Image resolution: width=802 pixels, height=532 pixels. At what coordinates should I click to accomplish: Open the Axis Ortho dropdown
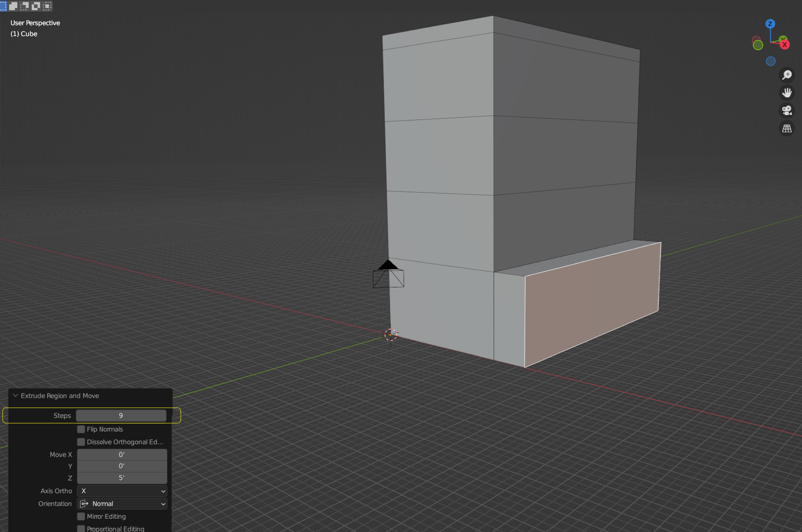click(x=122, y=491)
